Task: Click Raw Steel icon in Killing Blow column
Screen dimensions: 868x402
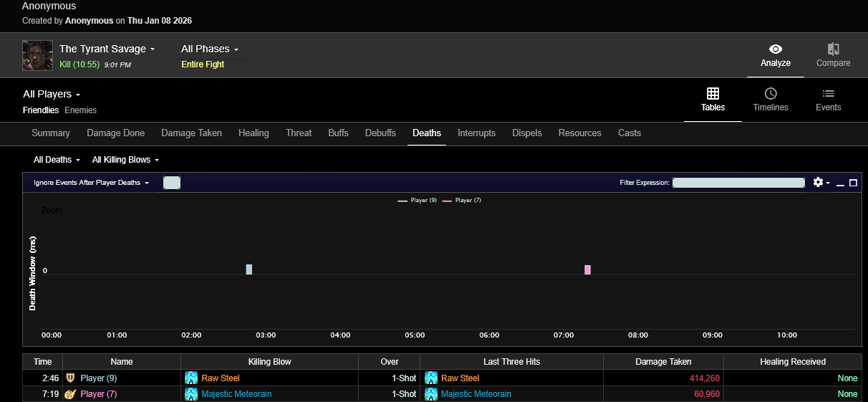Action: pyautogui.click(x=191, y=378)
